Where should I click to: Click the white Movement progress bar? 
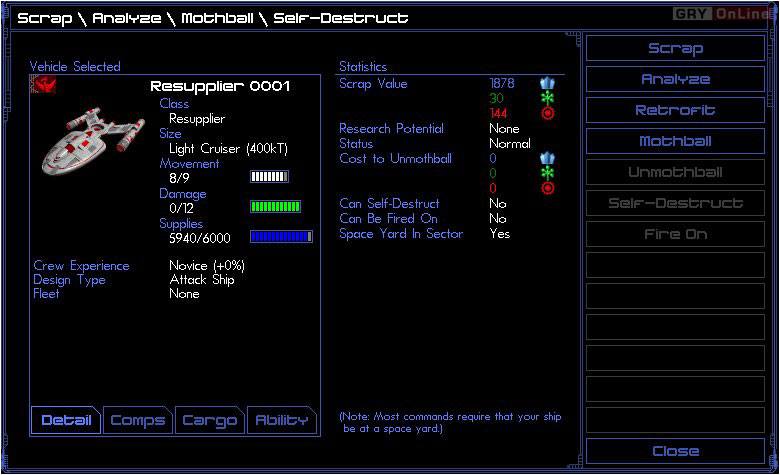(x=269, y=177)
